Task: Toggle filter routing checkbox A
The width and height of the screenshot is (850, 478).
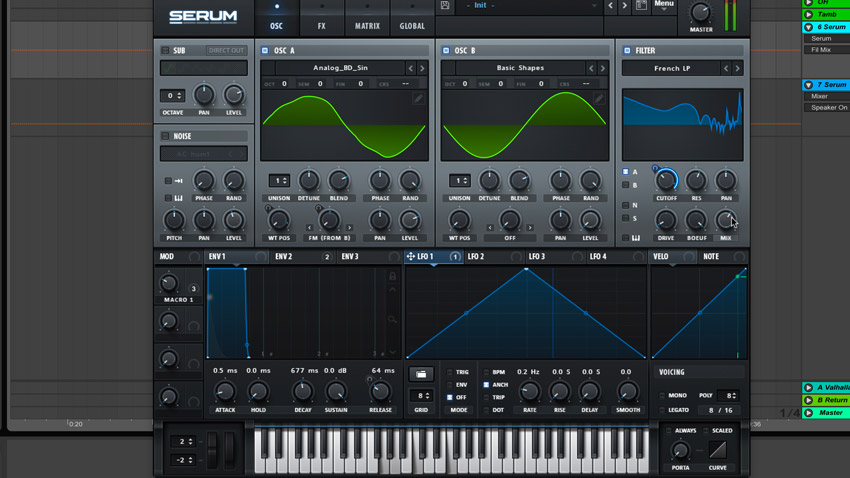Action: 626,171
